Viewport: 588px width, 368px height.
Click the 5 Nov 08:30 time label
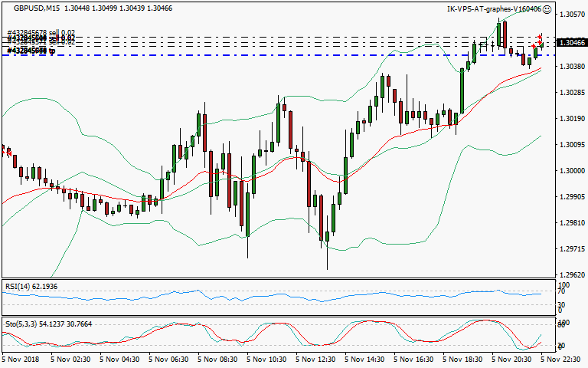219,359
